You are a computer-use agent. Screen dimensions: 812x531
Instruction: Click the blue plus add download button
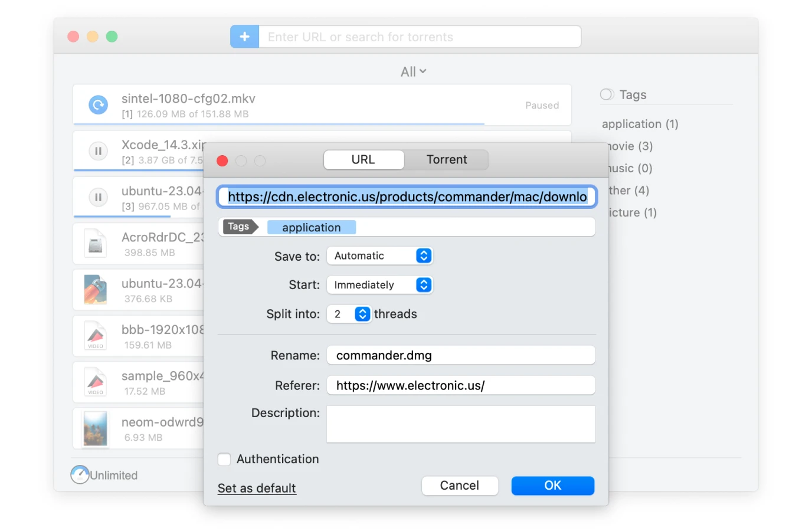coord(244,37)
